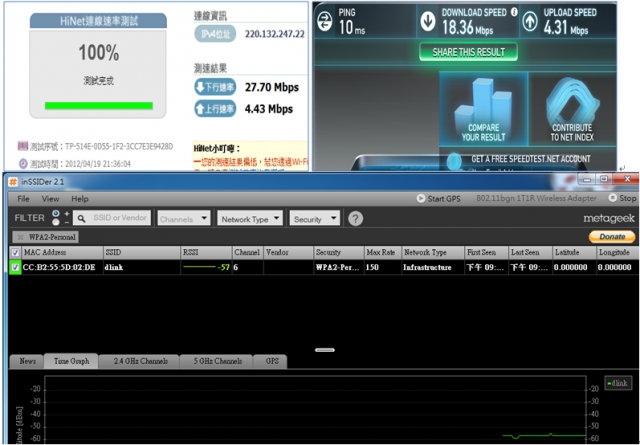Click the upload speed arrow icon
Screen dimensions: 640x445
[530, 22]
